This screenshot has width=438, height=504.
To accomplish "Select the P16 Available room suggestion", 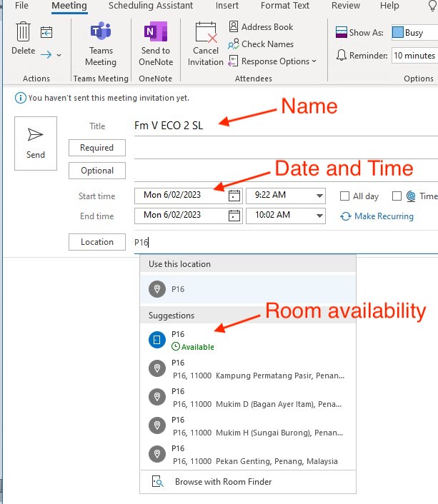I will [248, 340].
